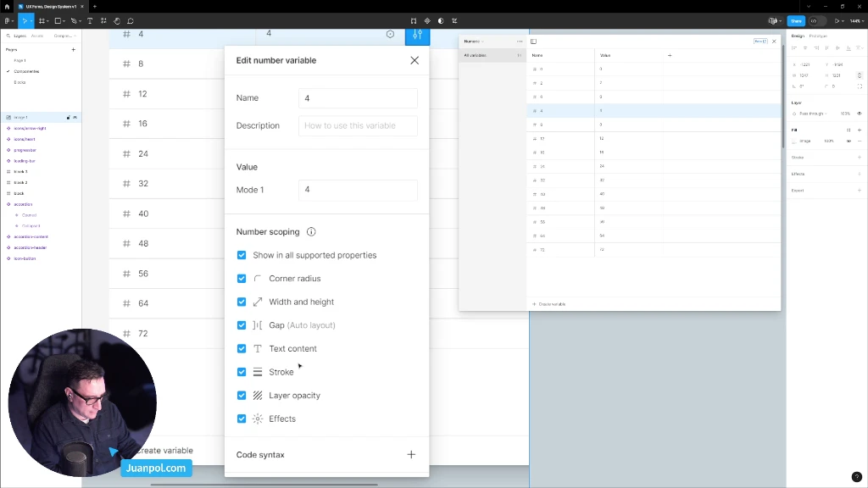Image resolution: width=868 pixels, height=488 pixels.
Task: Select the Frame tool in the toolbar
Action: click(x=43, y=21)
